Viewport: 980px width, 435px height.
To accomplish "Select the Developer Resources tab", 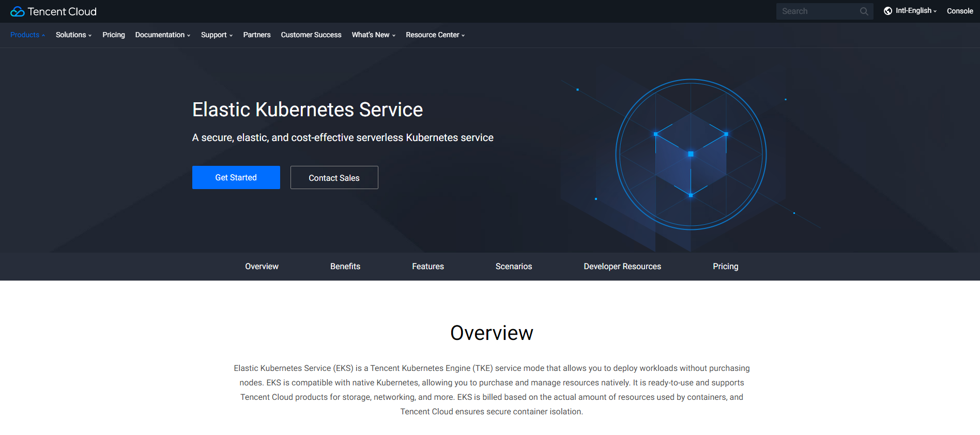I will 622,267.
